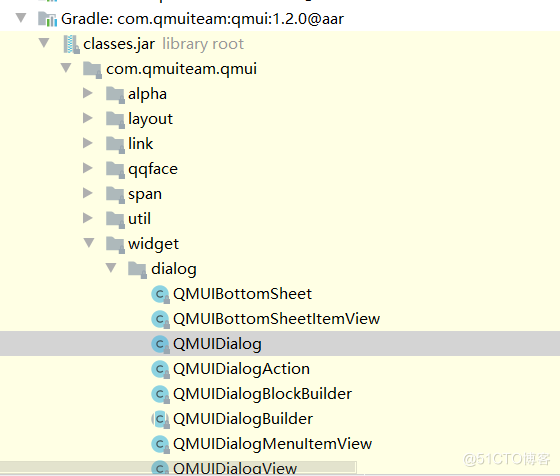Collapse the classes.jar library root
The image size is (560, 476).
[x=44, y=43]
